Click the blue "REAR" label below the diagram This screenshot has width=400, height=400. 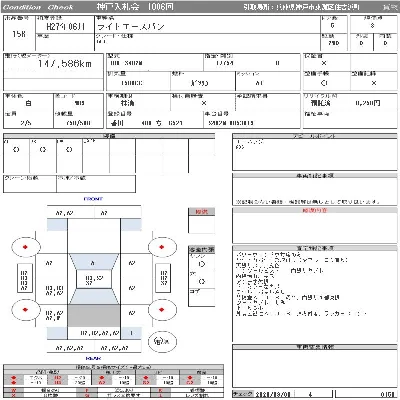point(93,359)
